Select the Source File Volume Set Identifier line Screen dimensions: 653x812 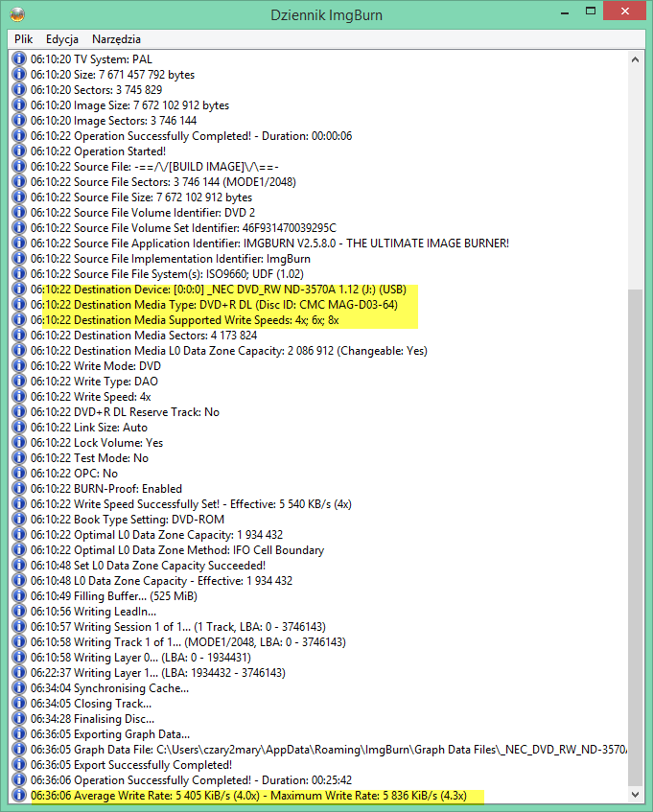coord(183,228)
